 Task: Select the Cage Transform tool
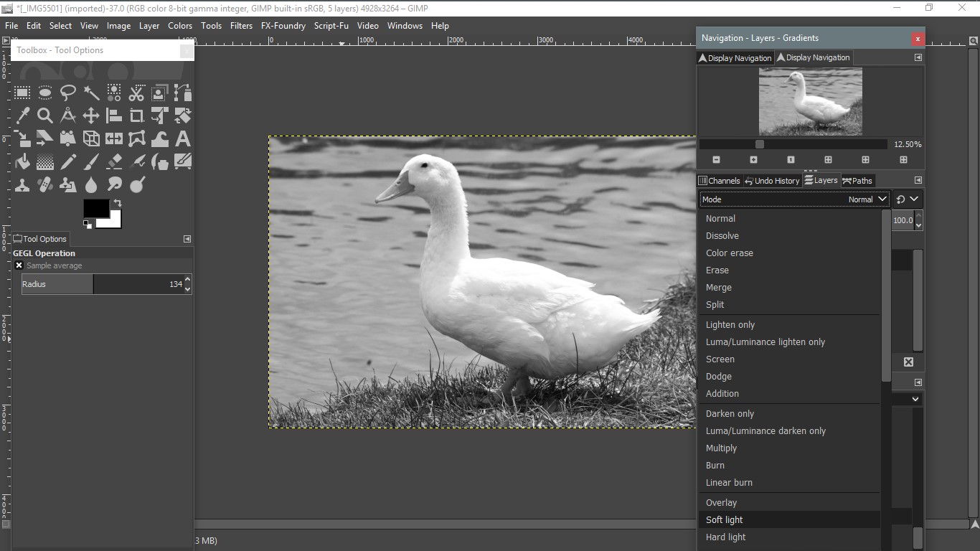(x=137, y=138)
